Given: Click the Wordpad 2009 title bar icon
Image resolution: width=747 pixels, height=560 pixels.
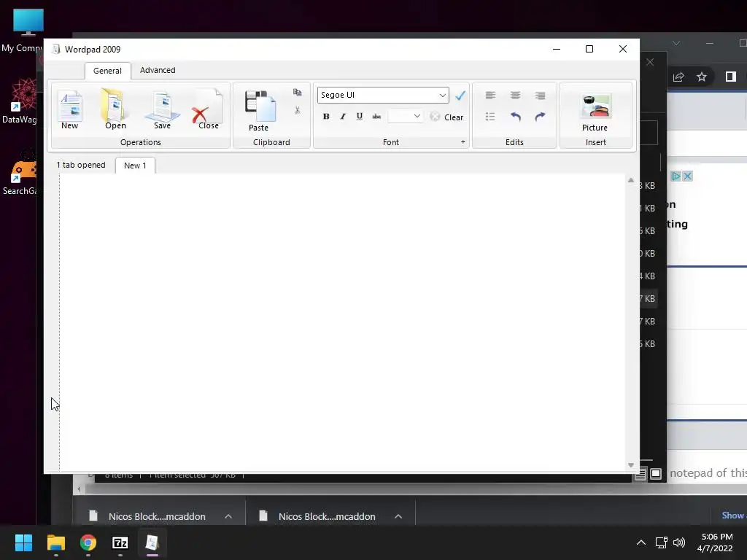Looking at the screenshot, I should pyautogui.click(x=55, y=49).
